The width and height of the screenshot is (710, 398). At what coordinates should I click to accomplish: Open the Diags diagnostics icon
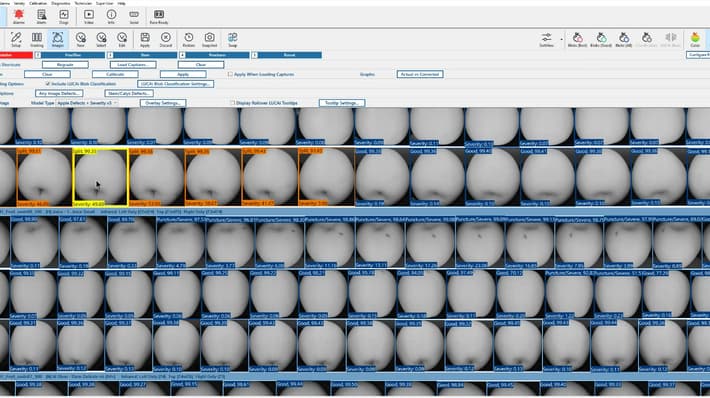point(64,17)
